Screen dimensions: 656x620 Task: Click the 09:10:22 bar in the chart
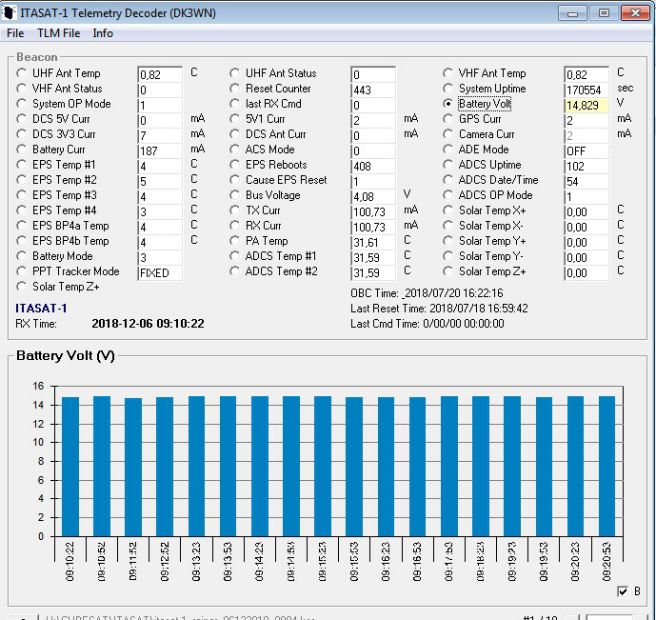pos(70,466)
